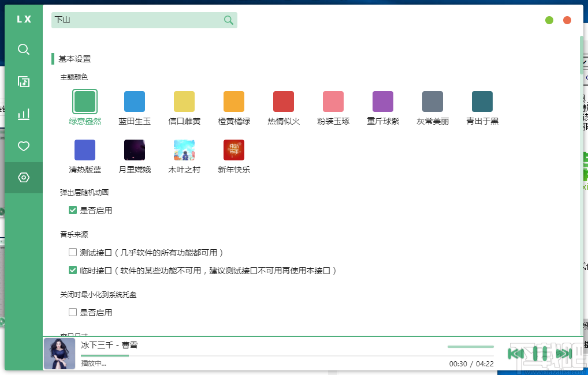Select the settings gear in the sidebar

tap(23, 177)
